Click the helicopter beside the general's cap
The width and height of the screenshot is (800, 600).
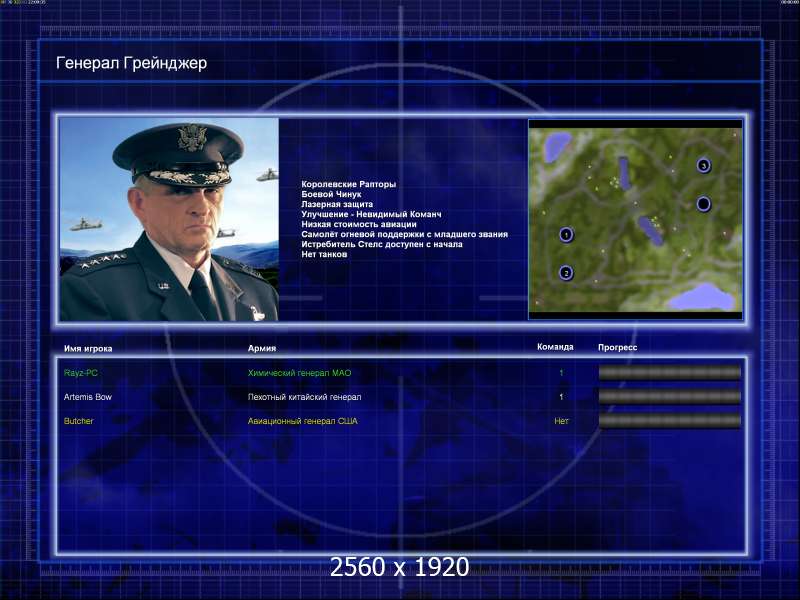coord(267,176)
